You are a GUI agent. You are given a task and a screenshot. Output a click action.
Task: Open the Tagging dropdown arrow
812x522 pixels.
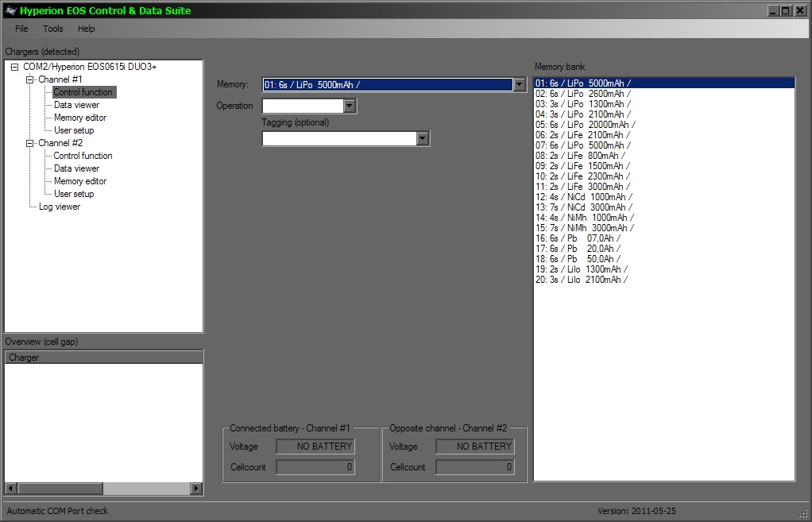click(423, 138)
